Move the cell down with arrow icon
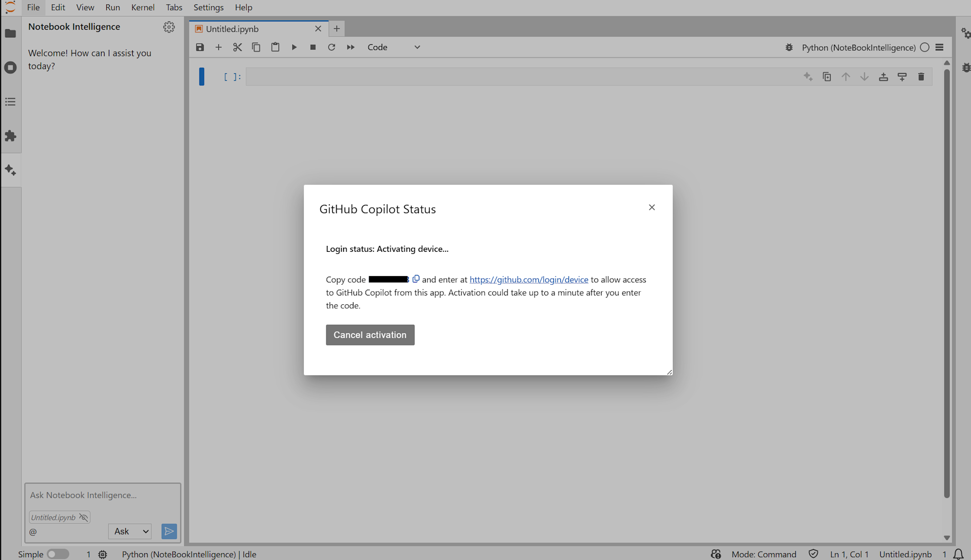 pos(865,77)
